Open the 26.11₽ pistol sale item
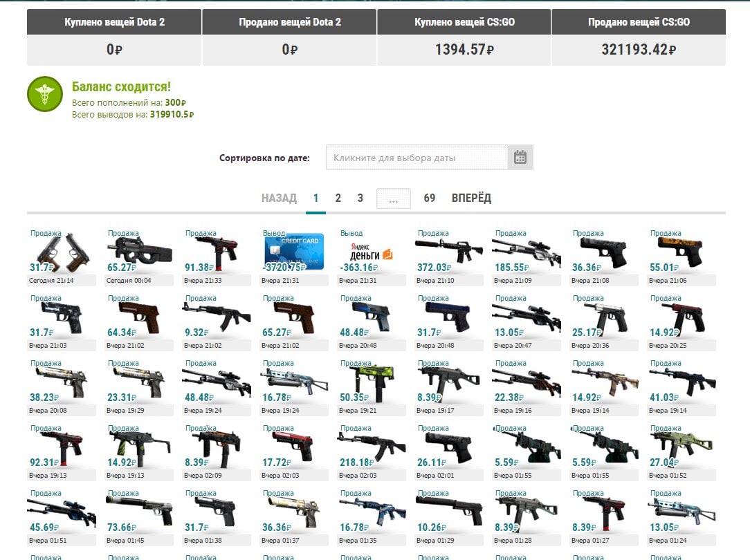This screenshot has width=750, height=560. point(449,452)
